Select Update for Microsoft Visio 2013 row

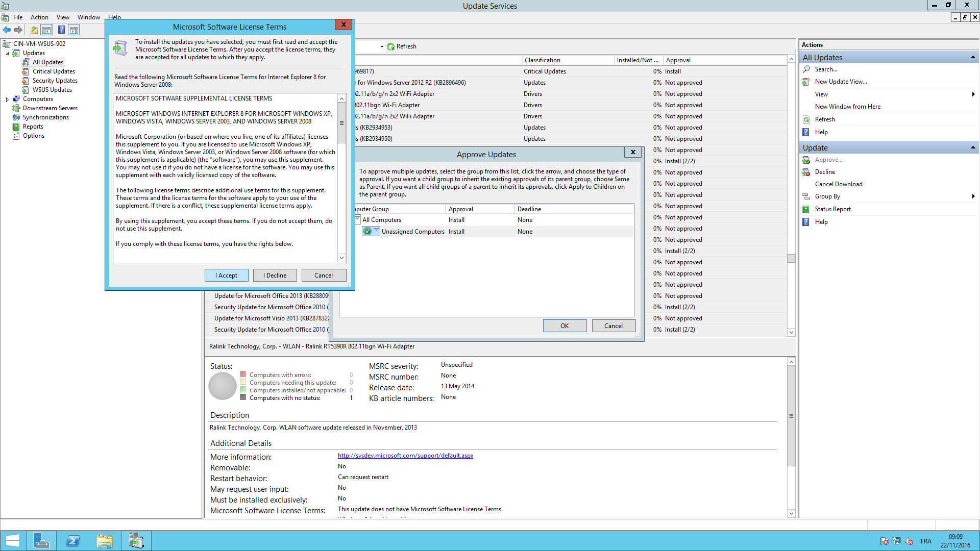271,318
